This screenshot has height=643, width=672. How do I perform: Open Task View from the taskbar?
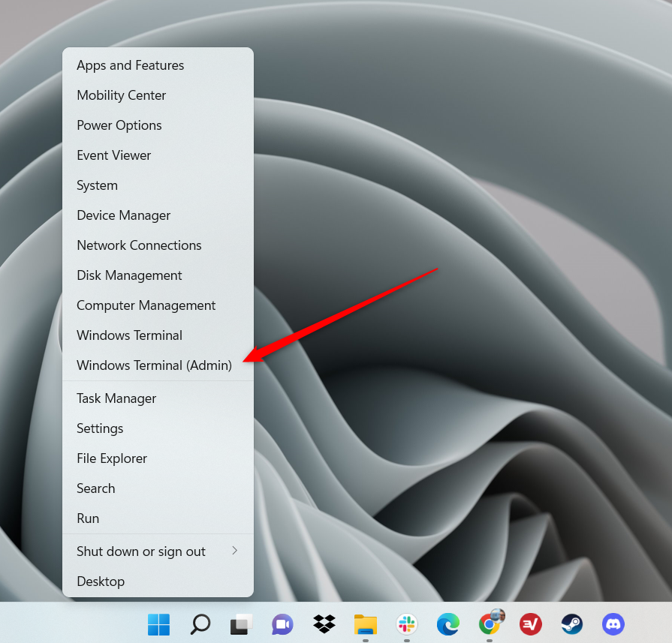tap(241, 623)
